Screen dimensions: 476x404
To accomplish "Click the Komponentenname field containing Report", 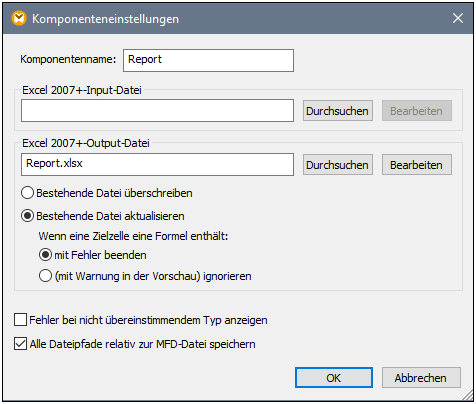I will 208,60.
